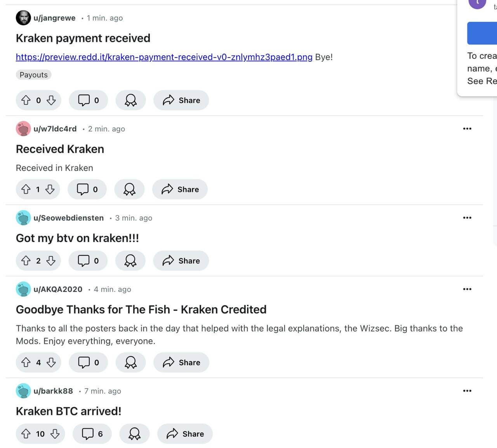Image resolution: width=497 pixels, height=448 pixels.
Task: Open three-dot menu on u/barkk88 post
Action: click(467, 391)
